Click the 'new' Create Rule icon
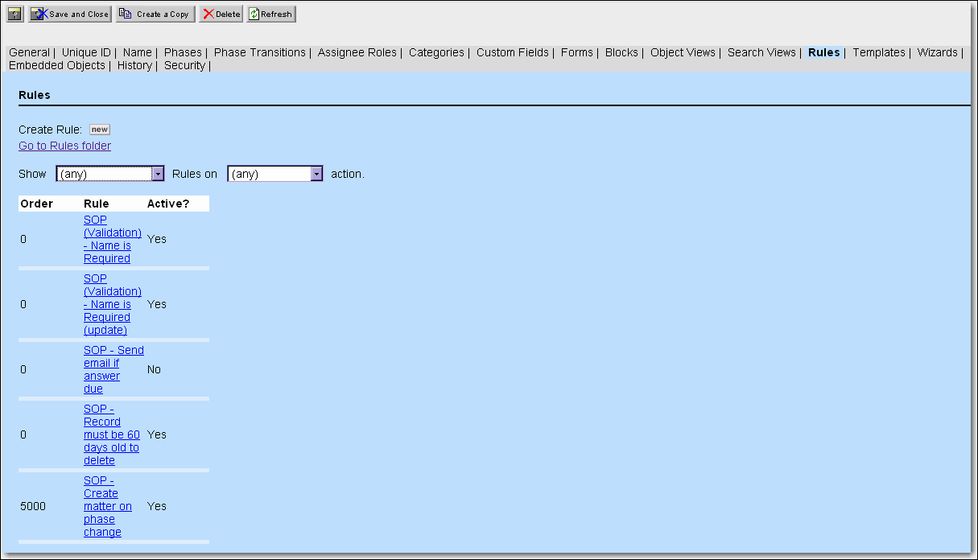This screenshot has height=560, width=978. 99,130
